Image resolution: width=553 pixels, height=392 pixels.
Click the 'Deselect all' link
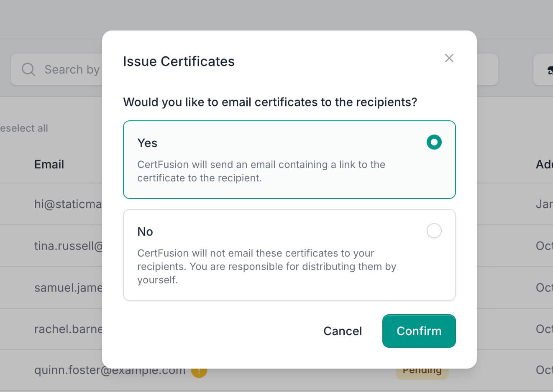(x=24, y=128)
